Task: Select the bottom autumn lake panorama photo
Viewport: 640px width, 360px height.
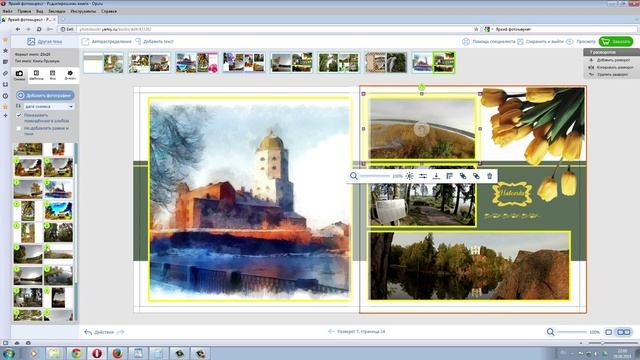Action: click(x=469, y=266)
